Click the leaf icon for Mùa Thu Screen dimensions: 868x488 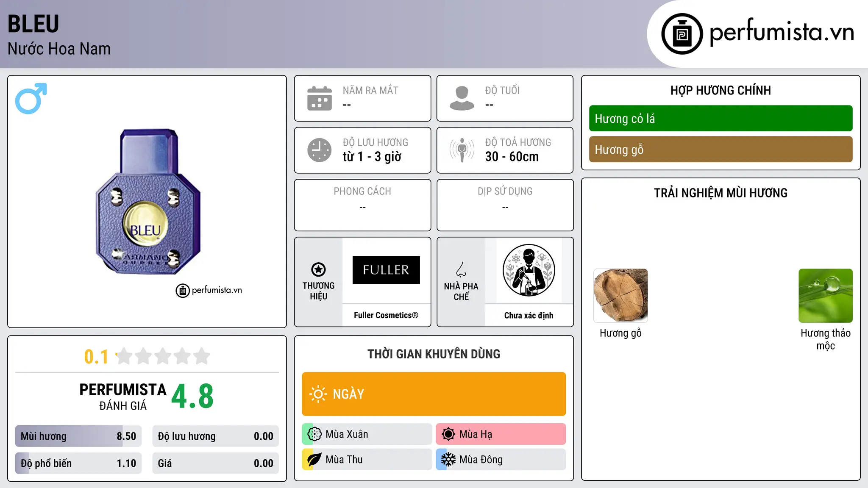tap(314, 460)
